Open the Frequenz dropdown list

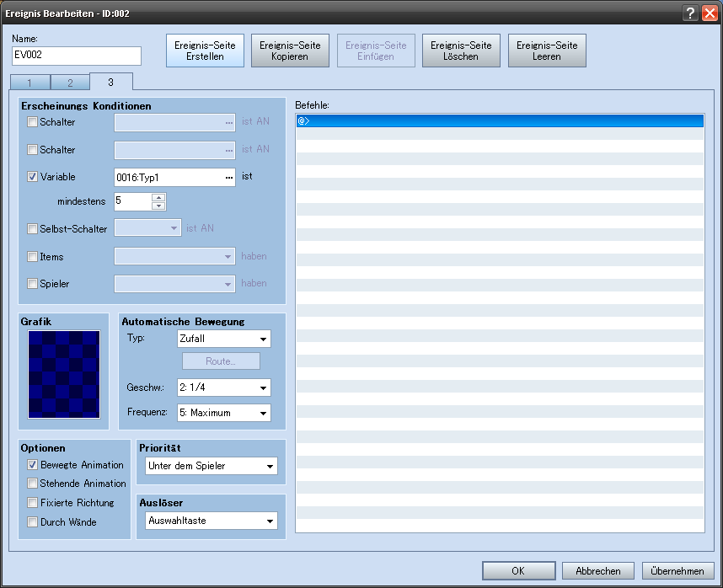[223, 413]
